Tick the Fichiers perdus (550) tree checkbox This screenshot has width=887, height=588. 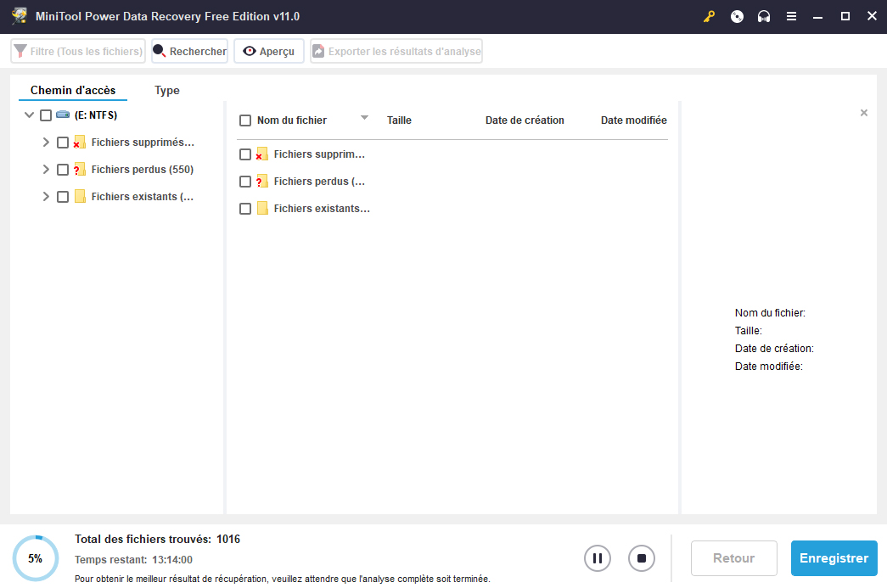pyautogui.click(x=63, y=170)
